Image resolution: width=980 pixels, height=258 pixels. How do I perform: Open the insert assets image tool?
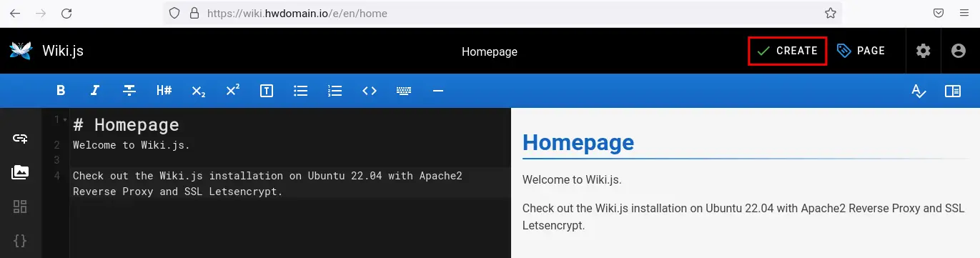coord(20,172)
